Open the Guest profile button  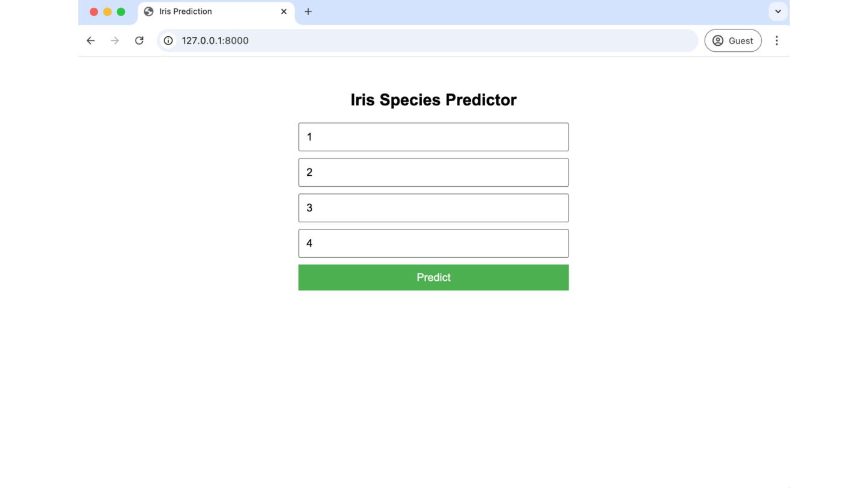[x=732, y=40]
